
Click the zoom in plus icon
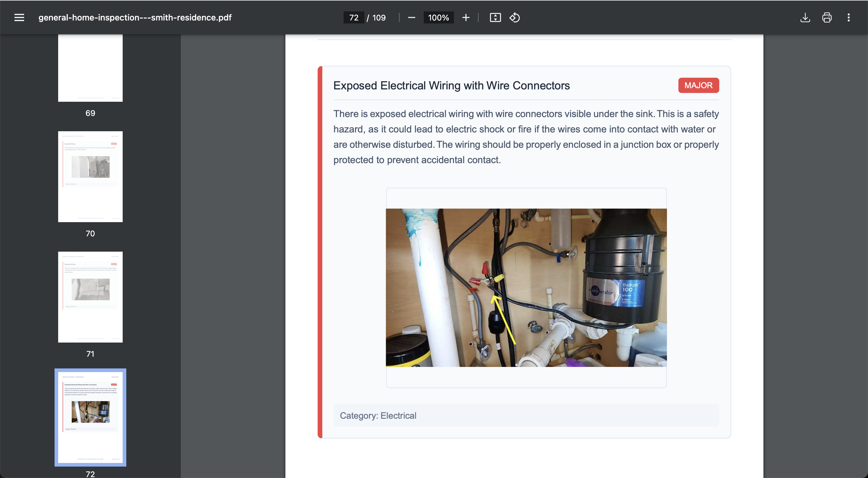[x=466, y=17]
